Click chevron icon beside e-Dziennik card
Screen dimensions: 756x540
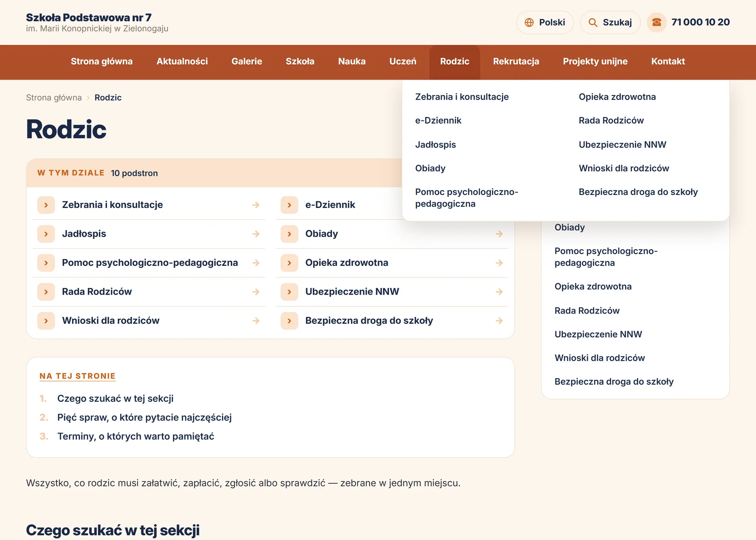point(289,205)
